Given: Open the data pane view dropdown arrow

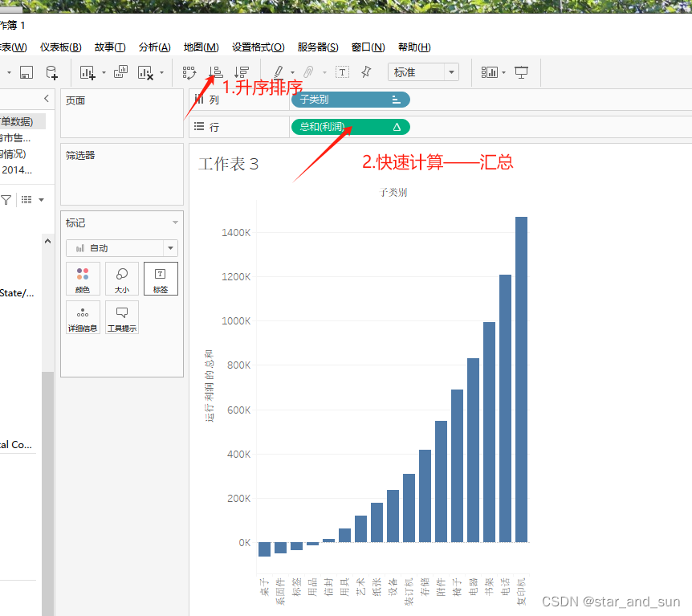Looking at the screenshot, I should tap(42, 200).
